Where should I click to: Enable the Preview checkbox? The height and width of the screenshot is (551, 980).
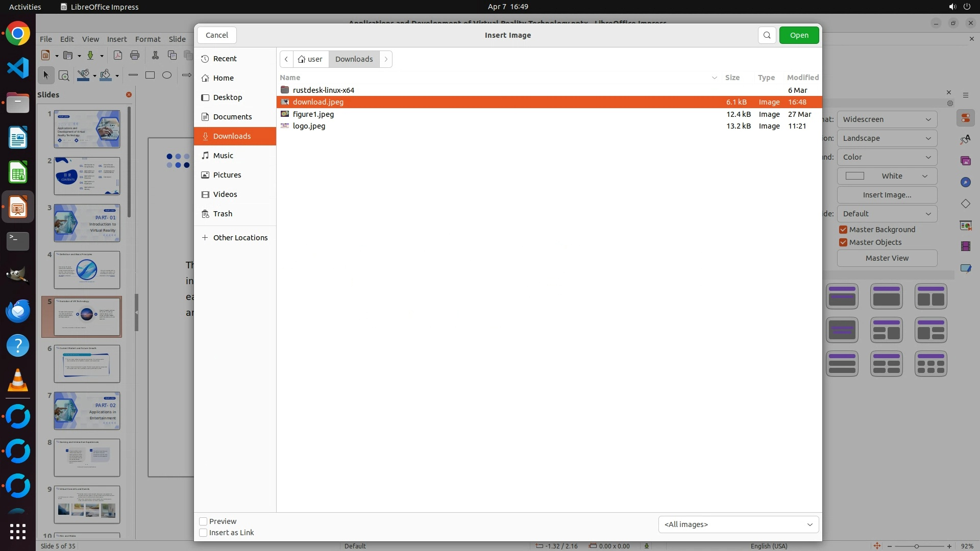point(203,521)
